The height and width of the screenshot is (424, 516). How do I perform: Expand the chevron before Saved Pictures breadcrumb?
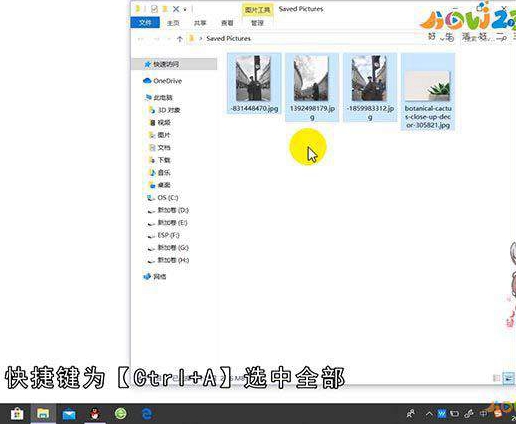pyautogui.click(x=201, y=39)
